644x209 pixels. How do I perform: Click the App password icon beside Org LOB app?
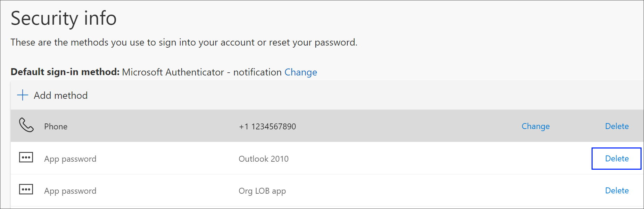26,189
